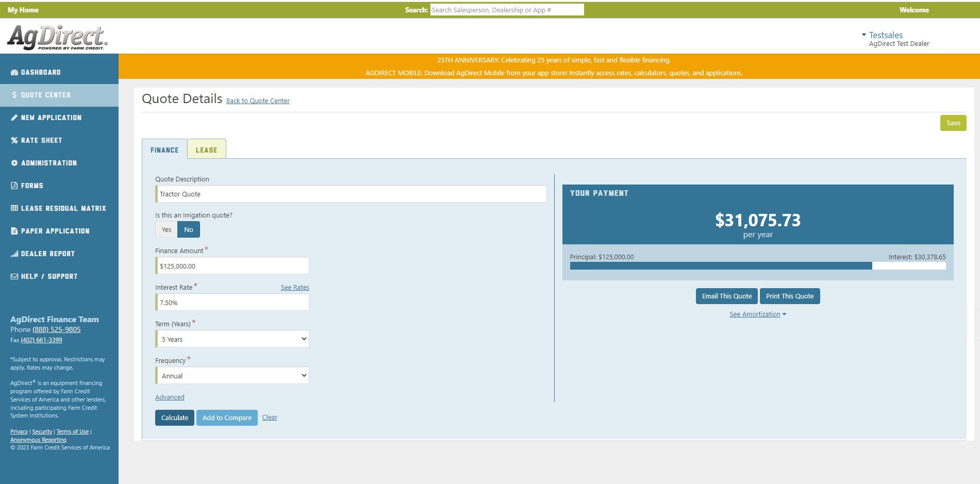Screen dimensions: 980x484
Task: Click the Quote Description input field
Action: click(351, 194)
